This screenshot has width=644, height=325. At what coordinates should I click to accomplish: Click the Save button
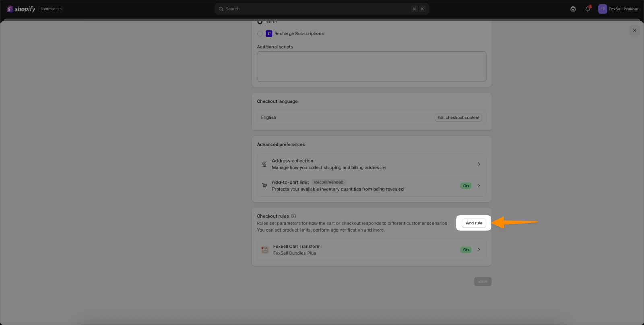483,282
